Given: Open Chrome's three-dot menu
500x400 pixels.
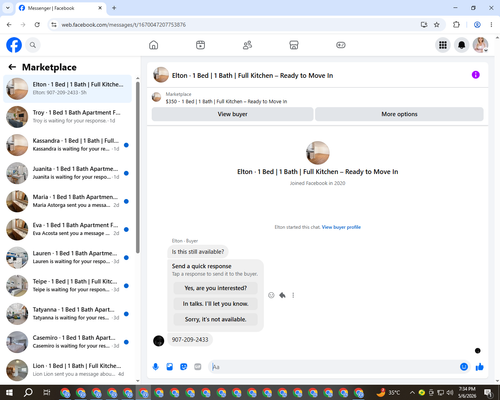Looking at the screenshot, I should (x=491, y=25).
